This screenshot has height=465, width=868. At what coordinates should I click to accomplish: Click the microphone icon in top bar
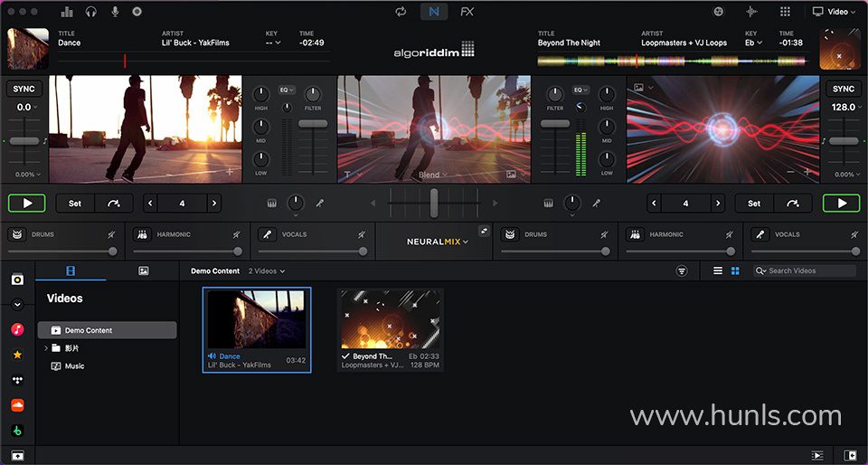115,12
